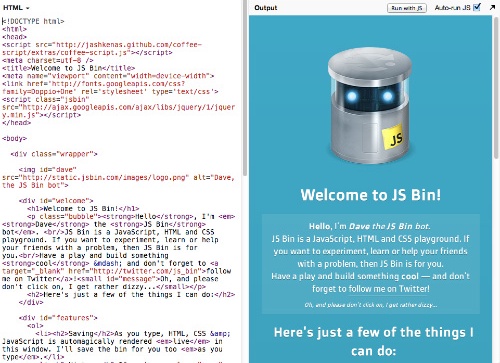Viewport: 500px width, 363px height.
Task: Place cursor on the DOCTYPE html line
Action: click(33, 21)
